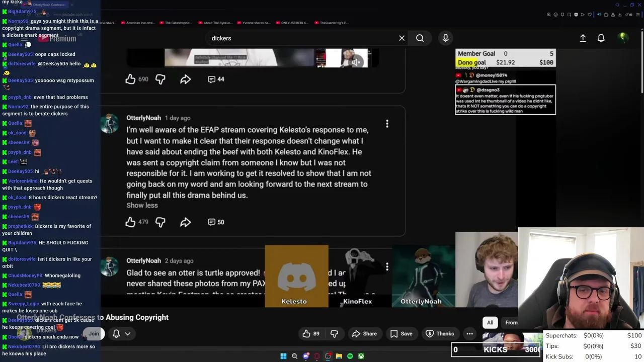Start voice search with microphone icon
The image size is (644, 362).
tap(445, 38)
